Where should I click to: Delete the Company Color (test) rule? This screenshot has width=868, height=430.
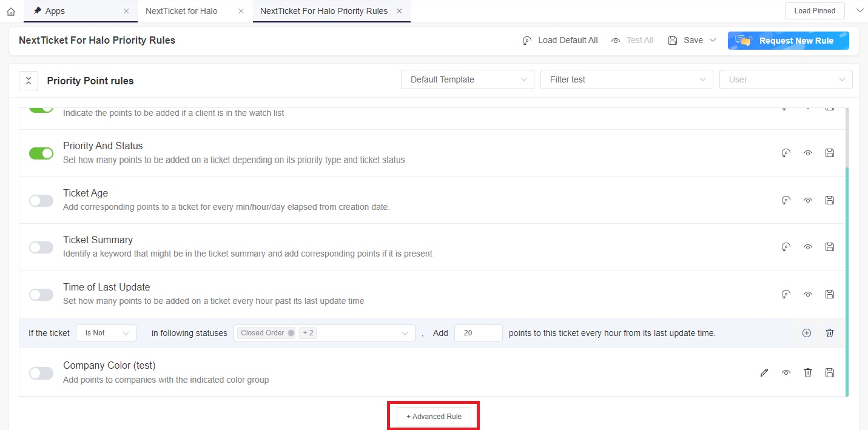(808, 373)
